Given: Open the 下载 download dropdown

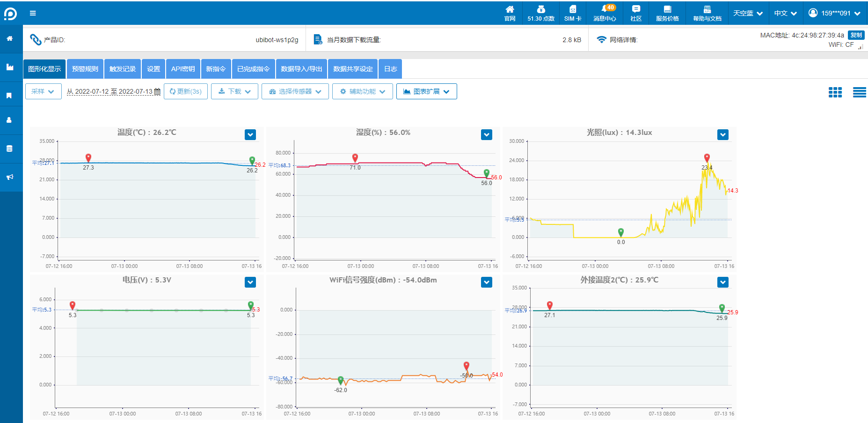Looking at the screenshot, I should [x=234, y=91].
